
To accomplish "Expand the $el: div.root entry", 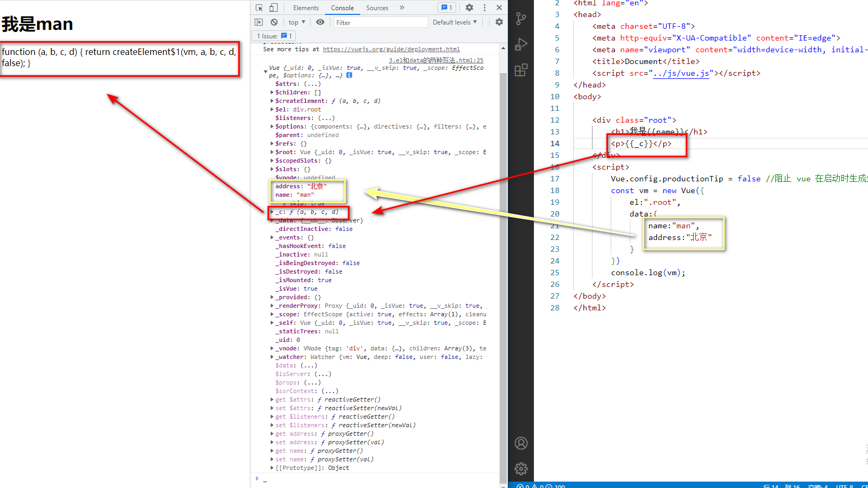I will point(272,109).
